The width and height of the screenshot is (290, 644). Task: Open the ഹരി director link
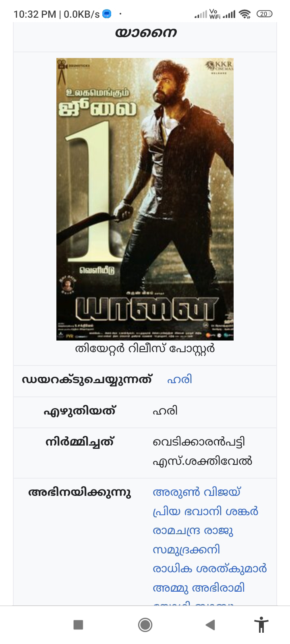coord(180,380)
